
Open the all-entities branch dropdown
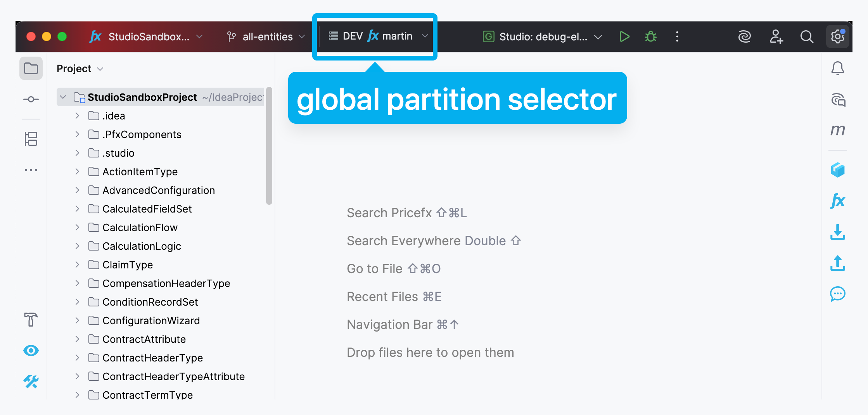266,37
